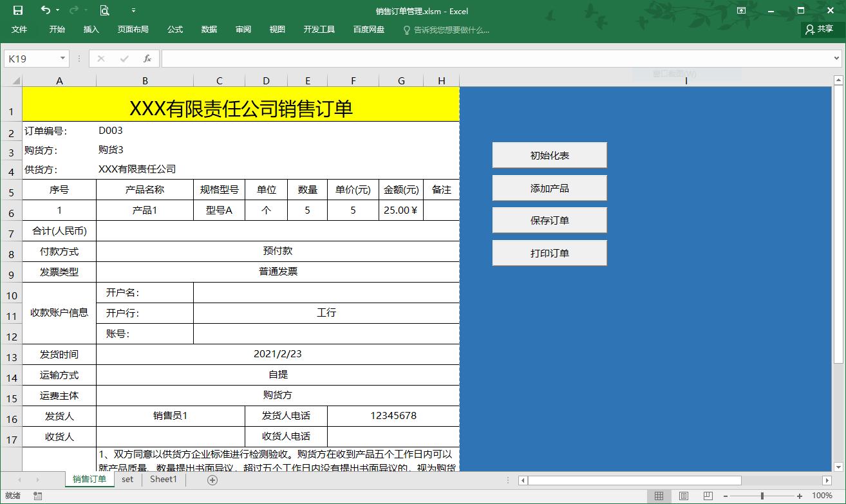This screenshot has height=504, width=846.
Task: Toggle Normal view in status bar
Action: coord(660,496)
